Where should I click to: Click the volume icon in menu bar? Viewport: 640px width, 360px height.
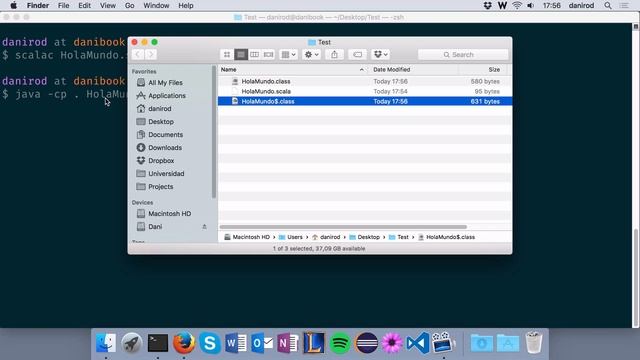click(x=531, y=6)
